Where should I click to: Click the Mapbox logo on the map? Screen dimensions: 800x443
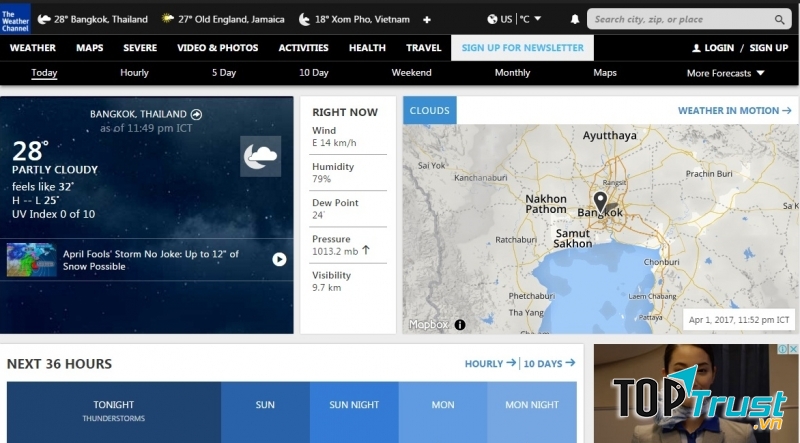[x=429, y=325]
